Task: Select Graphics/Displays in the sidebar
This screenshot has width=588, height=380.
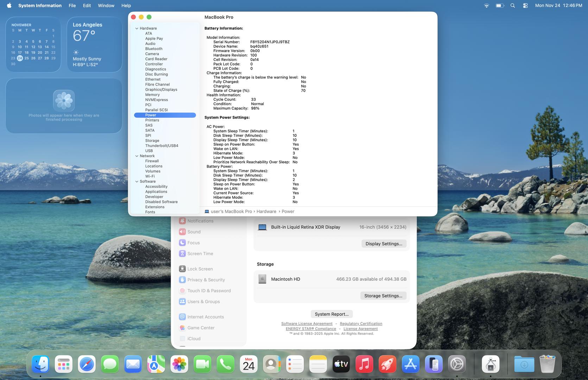Action: pos(161,90)
